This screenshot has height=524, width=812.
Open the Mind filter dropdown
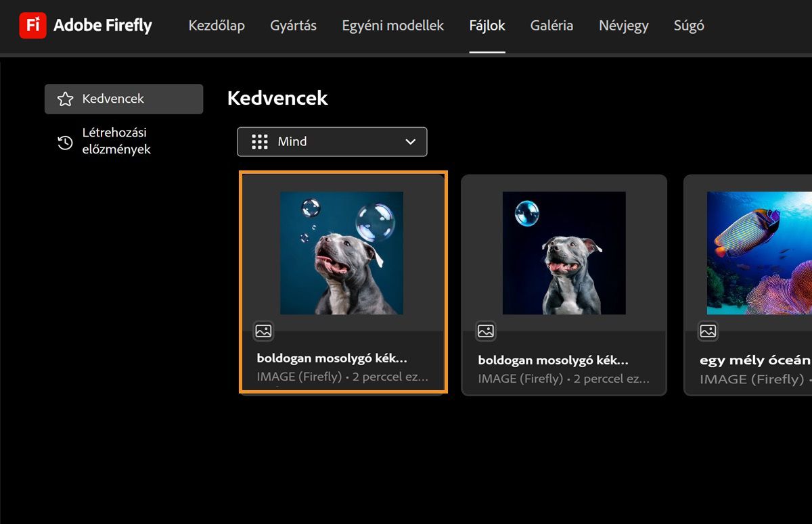[332, 142]
